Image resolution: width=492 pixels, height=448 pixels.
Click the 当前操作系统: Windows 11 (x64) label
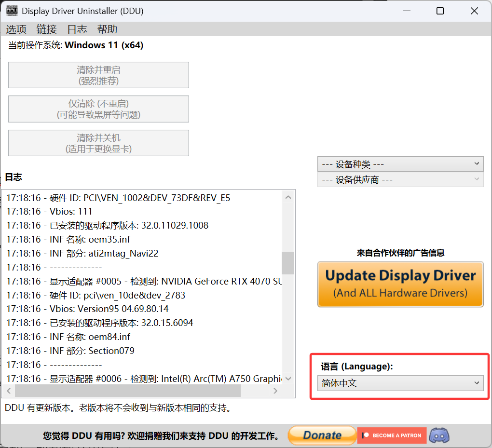[x=76, y=45]
